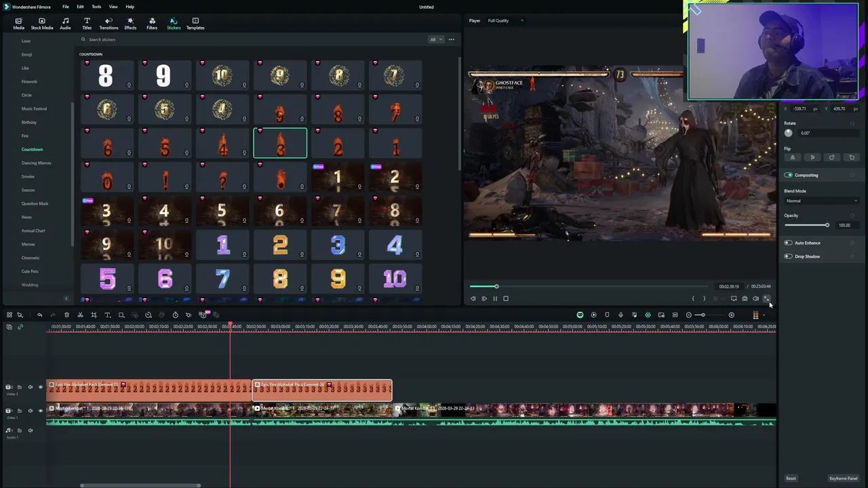Undo the last action in timeline toolbar
Image resolution: width=868 pixels, height=488 pixels.
(39, 315)
